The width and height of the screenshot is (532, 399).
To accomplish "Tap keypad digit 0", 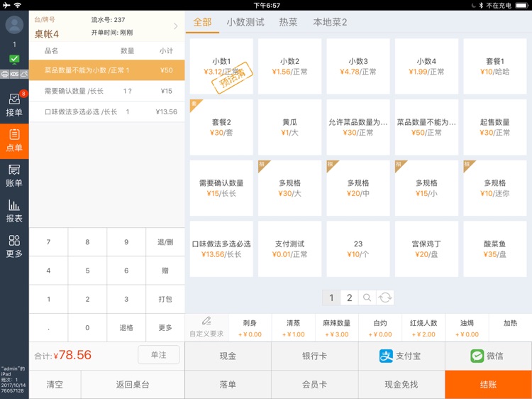I will pos(87,327).
